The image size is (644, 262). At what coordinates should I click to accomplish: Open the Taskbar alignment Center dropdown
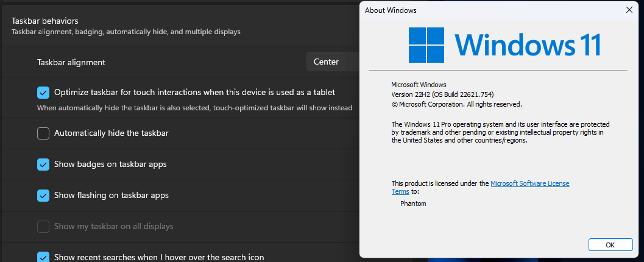click(333, 62)
